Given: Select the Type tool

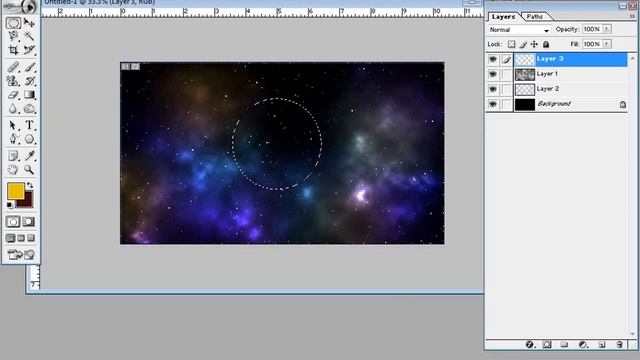Looking at the screenshot, I should (29, 125).
